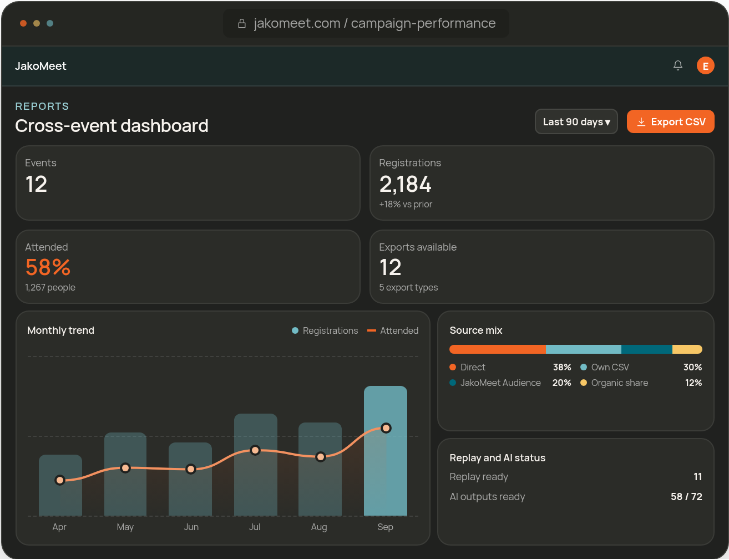Click the Direct legend dot
Screen dimensions: 729x560
[453, 367]
